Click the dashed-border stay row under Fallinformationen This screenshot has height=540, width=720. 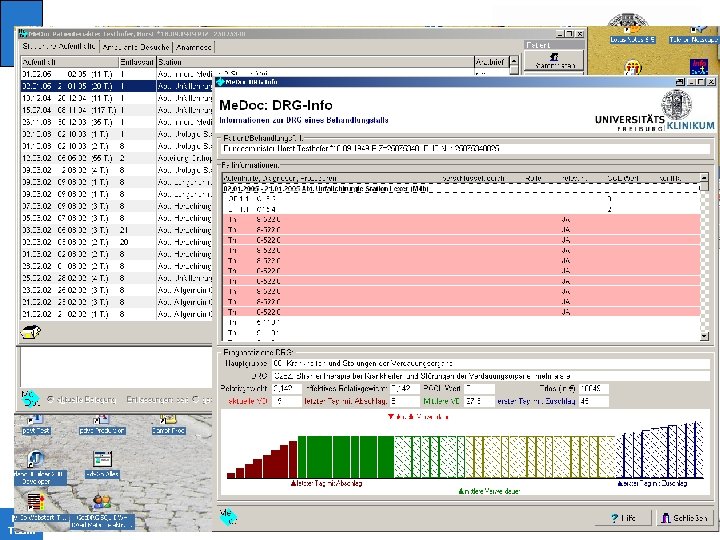click(461, 188)
